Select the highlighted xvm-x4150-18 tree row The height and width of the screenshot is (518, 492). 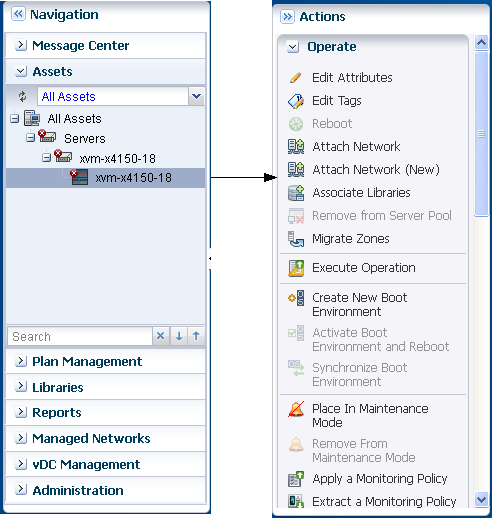105,178
